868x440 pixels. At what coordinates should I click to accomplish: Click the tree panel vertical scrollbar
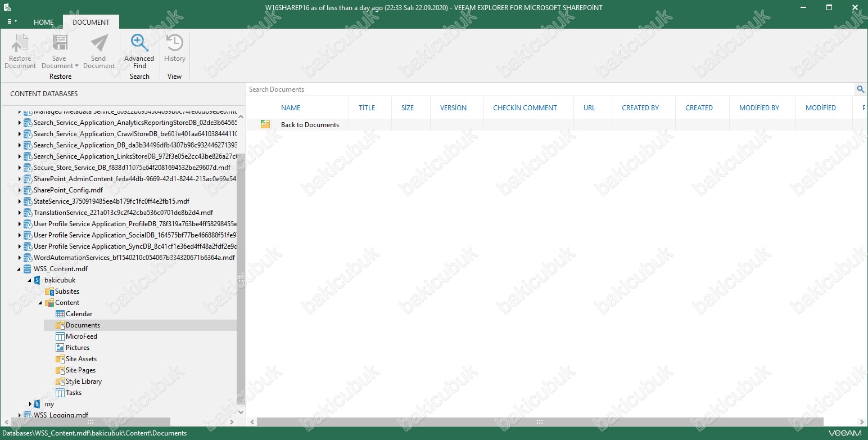(241, 279)
